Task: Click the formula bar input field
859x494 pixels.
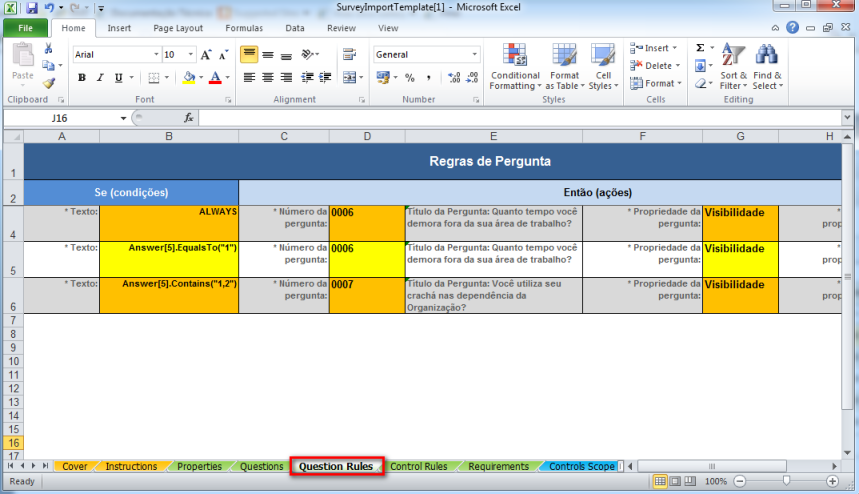Action: coord(520,118)
